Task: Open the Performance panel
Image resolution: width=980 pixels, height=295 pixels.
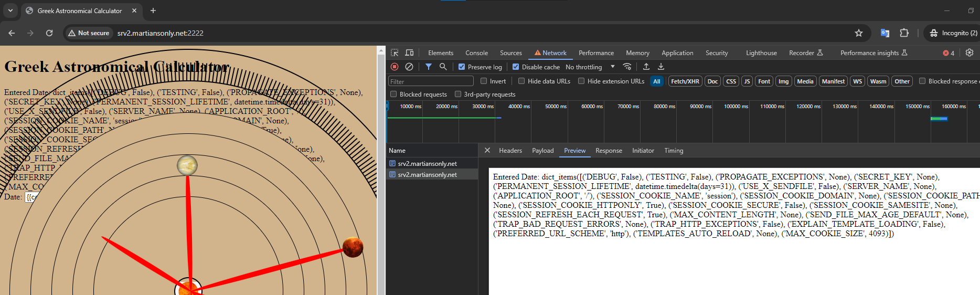Action: coord(596,53)
